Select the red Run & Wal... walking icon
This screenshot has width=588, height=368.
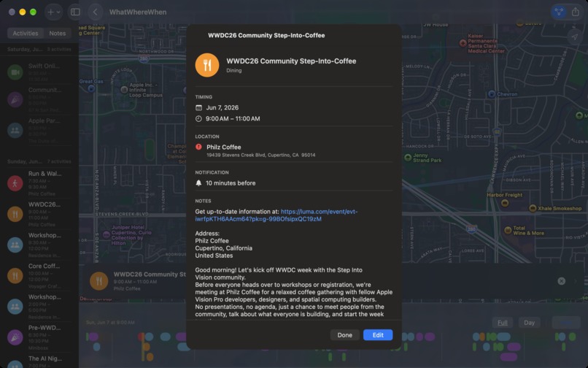(15, 183)
